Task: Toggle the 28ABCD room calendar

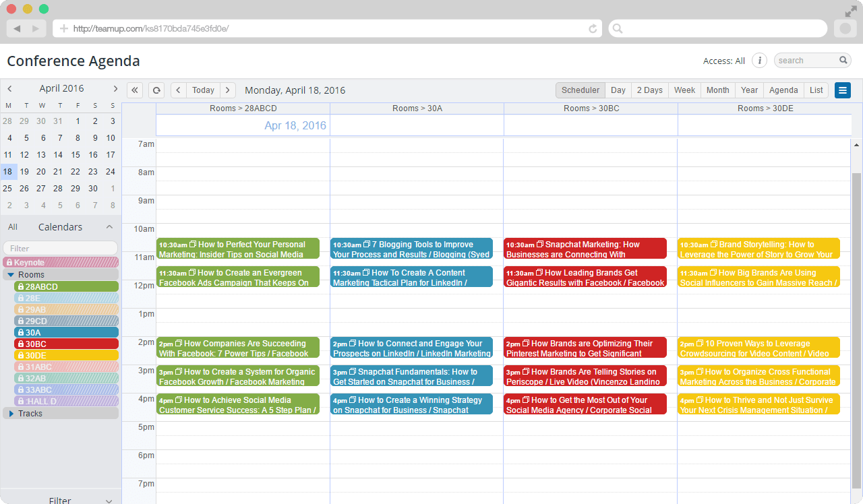Action: tap(66, 287)
